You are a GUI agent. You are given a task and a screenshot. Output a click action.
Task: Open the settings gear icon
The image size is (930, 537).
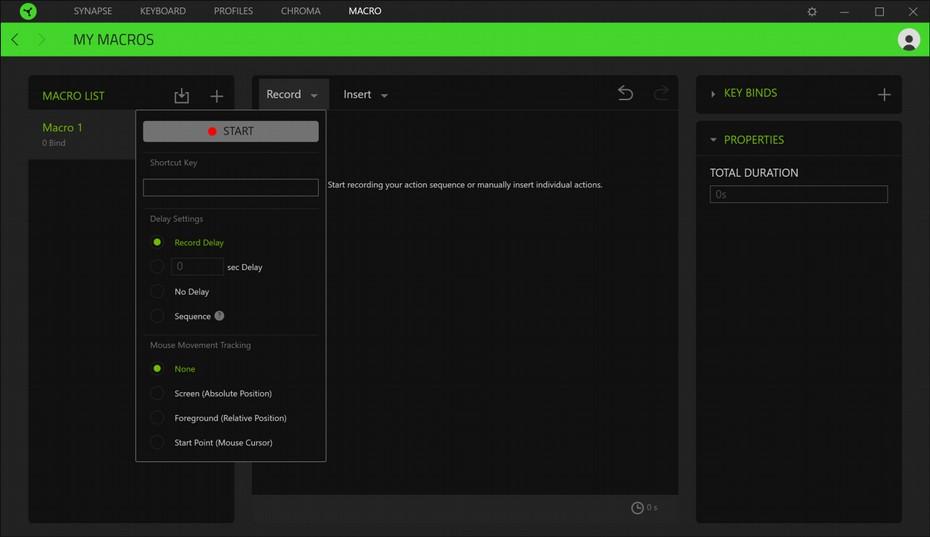coord(812,11)
